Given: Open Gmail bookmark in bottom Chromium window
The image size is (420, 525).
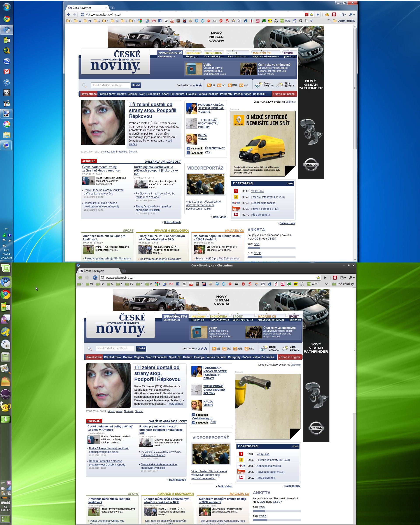Looking at the screenshot, I should pos(171,284).
